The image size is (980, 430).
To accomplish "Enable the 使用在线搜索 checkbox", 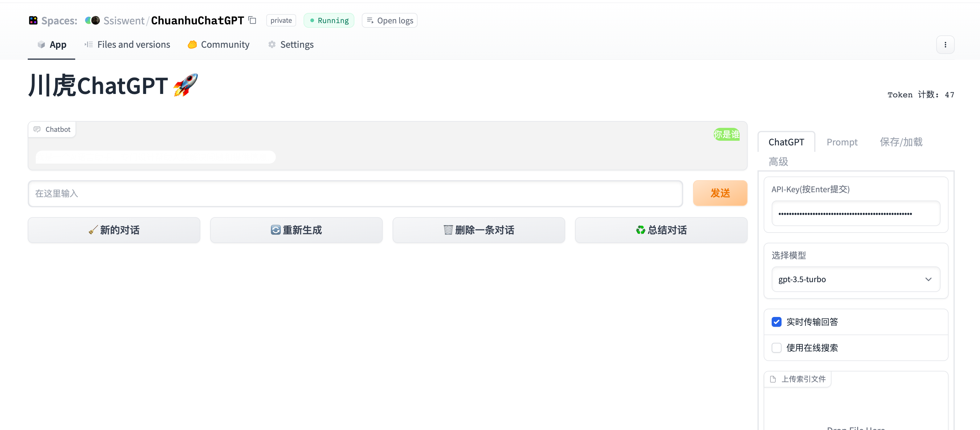I will (777, 347).
